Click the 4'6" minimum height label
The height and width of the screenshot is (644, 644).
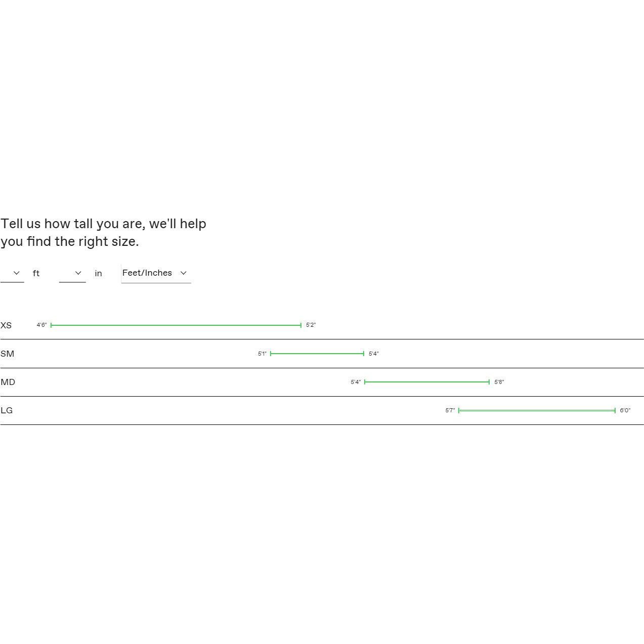click(x=41, y=325)
